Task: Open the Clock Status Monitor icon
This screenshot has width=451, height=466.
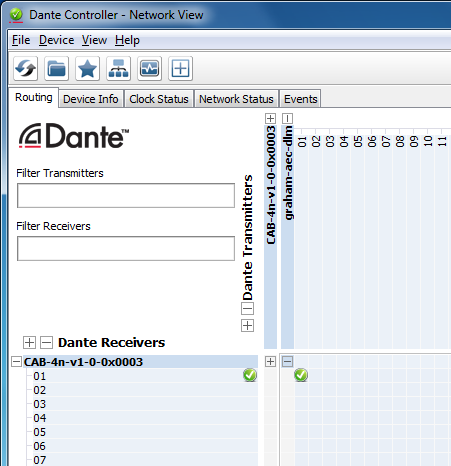Action: [149, 69]
